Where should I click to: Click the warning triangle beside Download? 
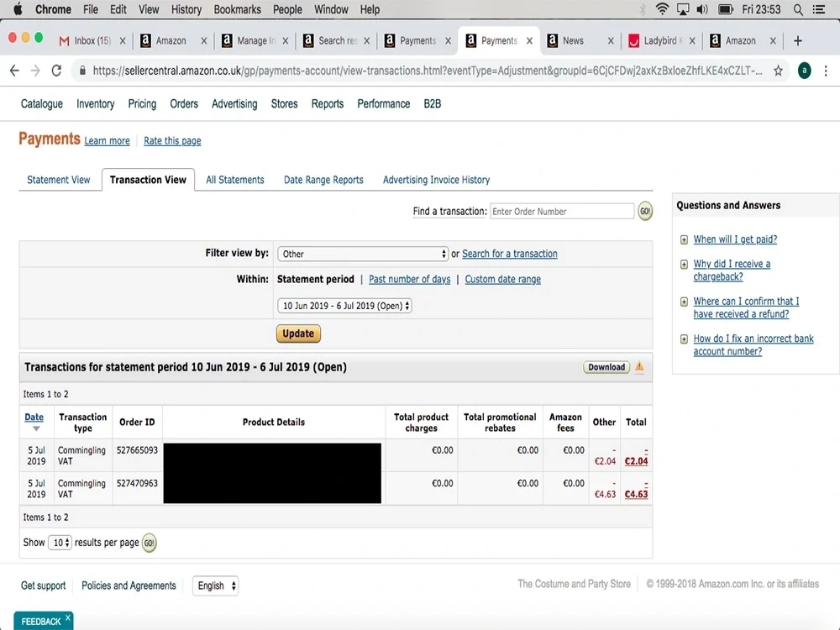tap(639, 366)
